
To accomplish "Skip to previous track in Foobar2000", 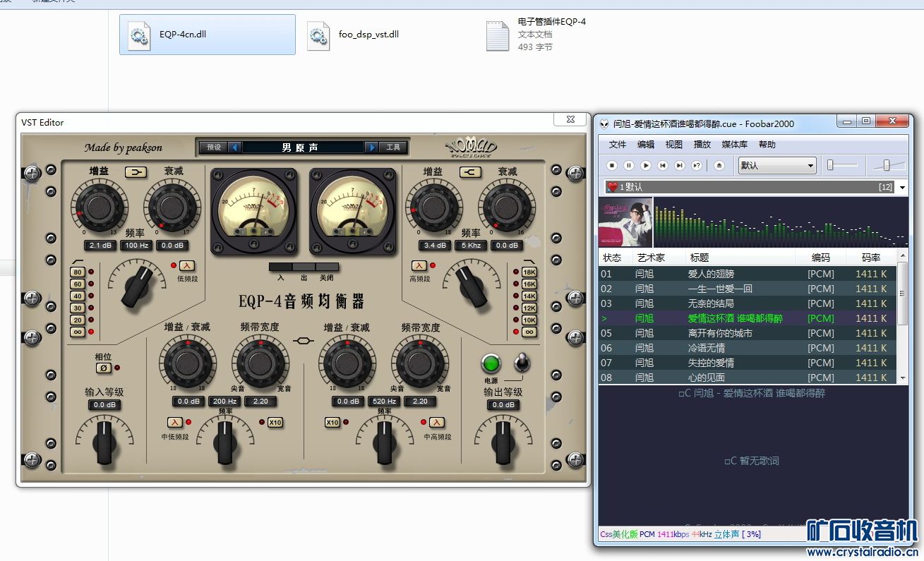I will tap(663, 166).
